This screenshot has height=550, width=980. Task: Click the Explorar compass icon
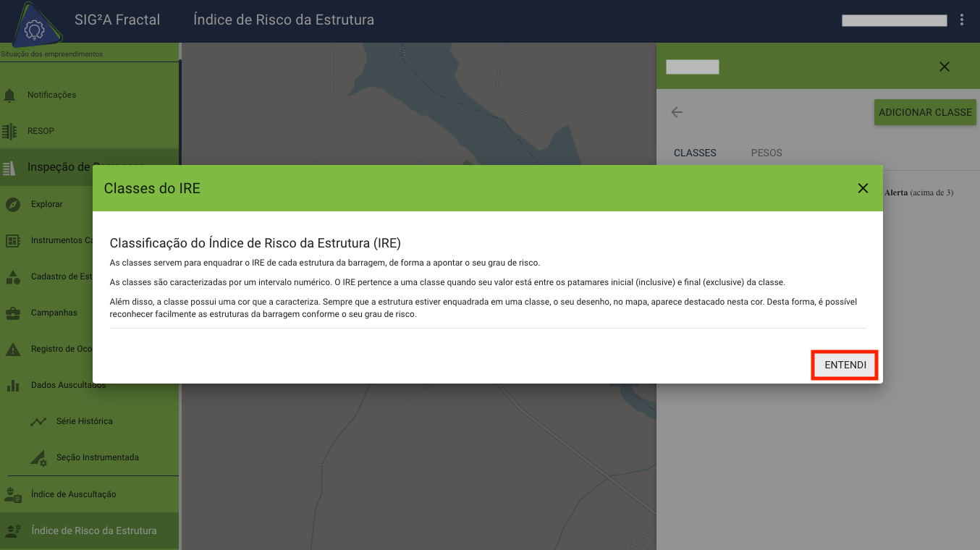click(x=13, y=204)
